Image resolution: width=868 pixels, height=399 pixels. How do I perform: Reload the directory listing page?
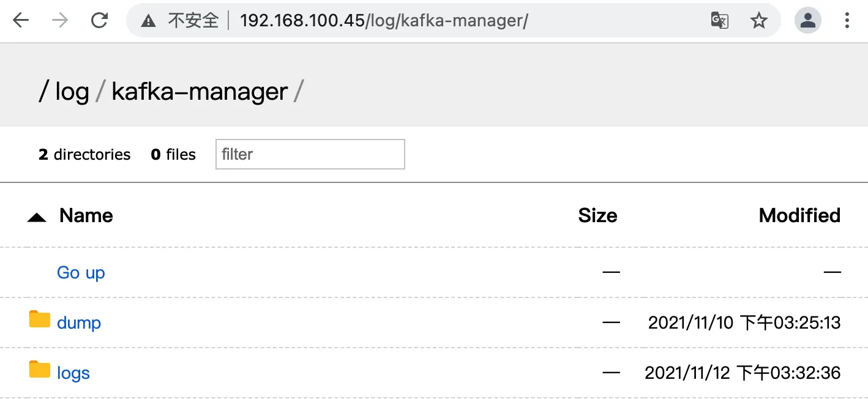[x=100, y=18]
